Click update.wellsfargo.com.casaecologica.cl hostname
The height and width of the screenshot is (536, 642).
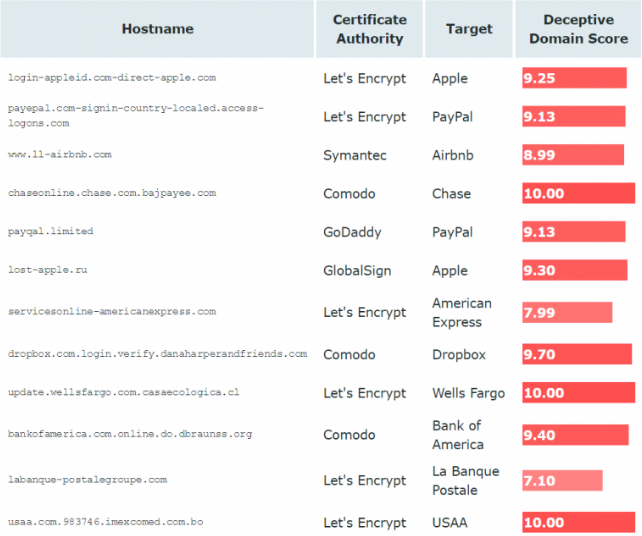pyautogui.click(x=123, y=393)
